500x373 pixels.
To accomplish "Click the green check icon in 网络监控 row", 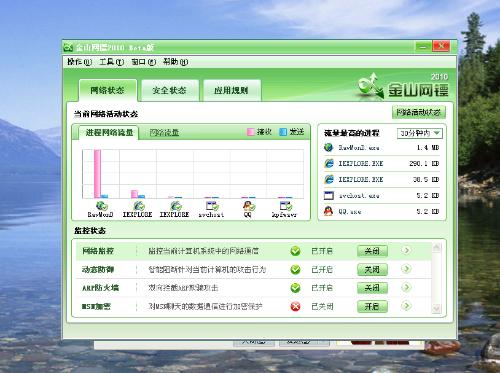I will click(x=295, y=251).
